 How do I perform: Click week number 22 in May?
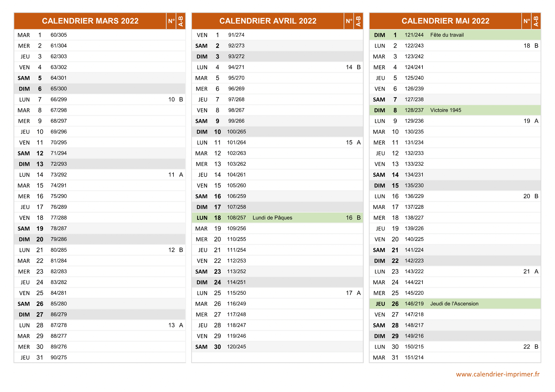[x=527, y=347]
